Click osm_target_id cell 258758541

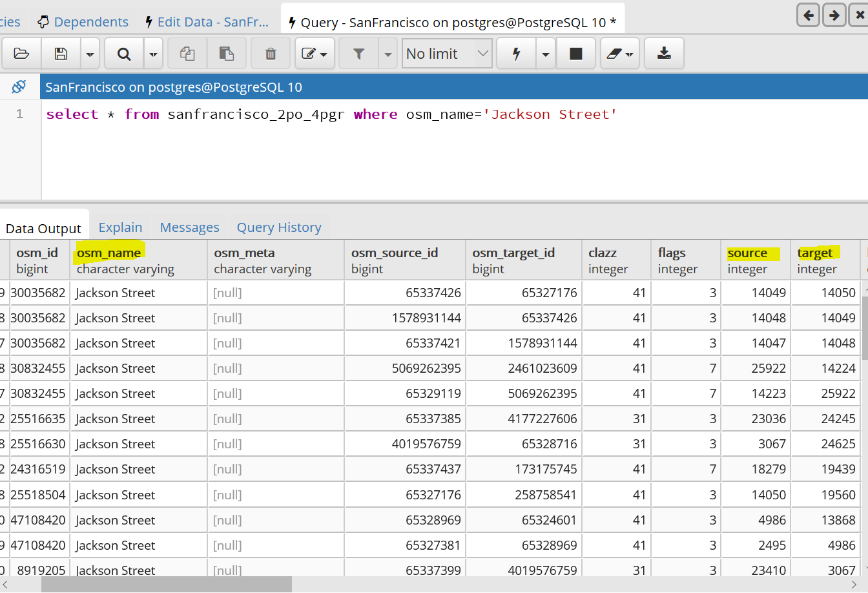523,495
